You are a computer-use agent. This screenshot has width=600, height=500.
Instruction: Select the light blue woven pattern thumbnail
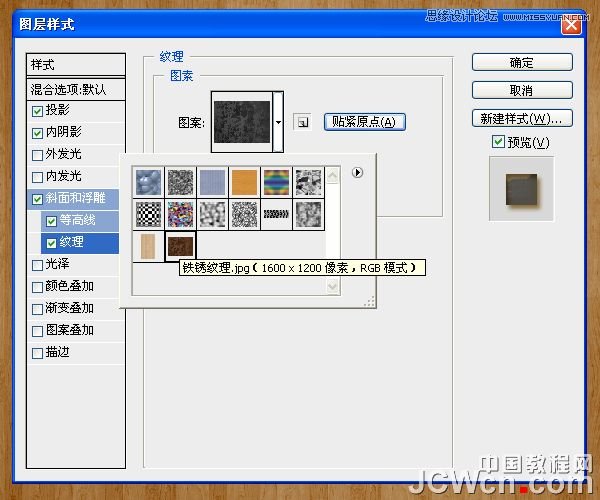click(212, 182)
